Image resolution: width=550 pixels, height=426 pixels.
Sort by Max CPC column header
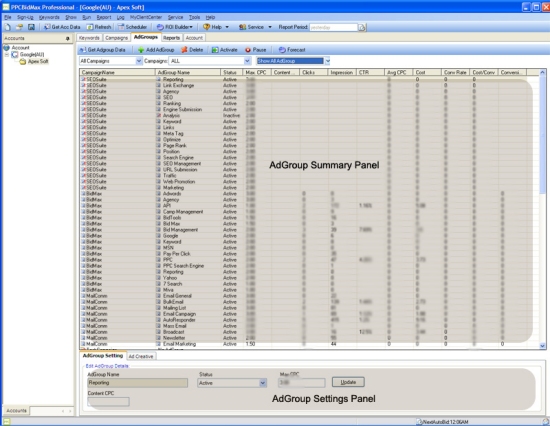point(257,72)
